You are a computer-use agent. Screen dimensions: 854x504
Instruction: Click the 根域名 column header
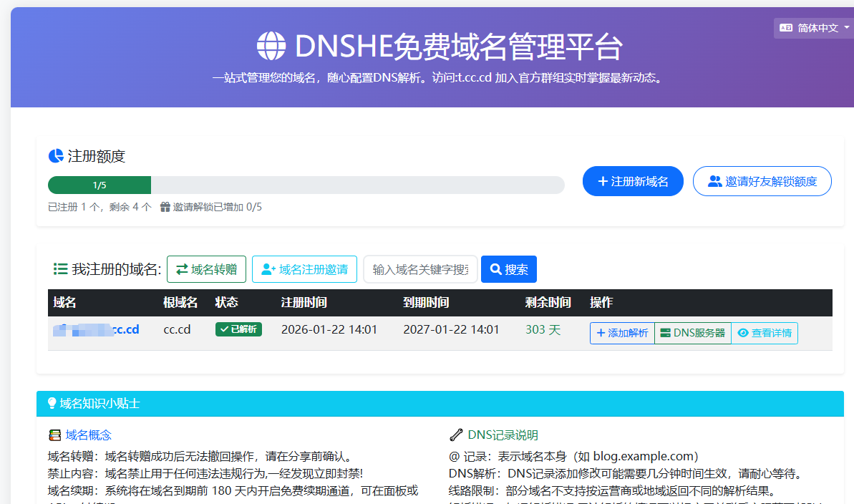[180, 302]
